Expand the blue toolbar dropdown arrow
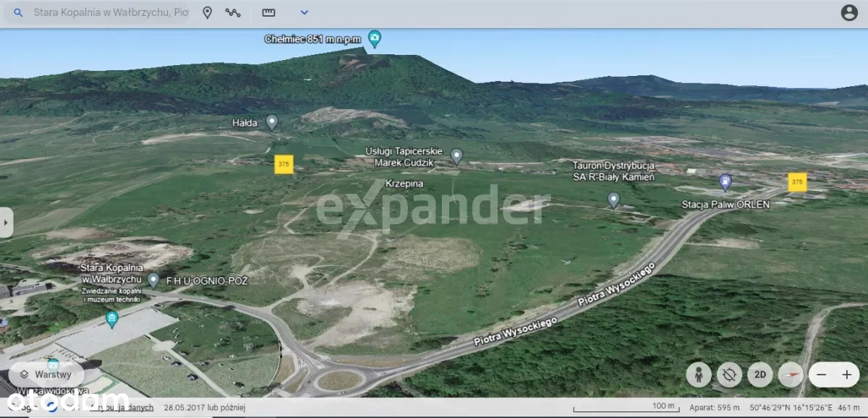Screen dimensions: 868x418 pos(305,13)
